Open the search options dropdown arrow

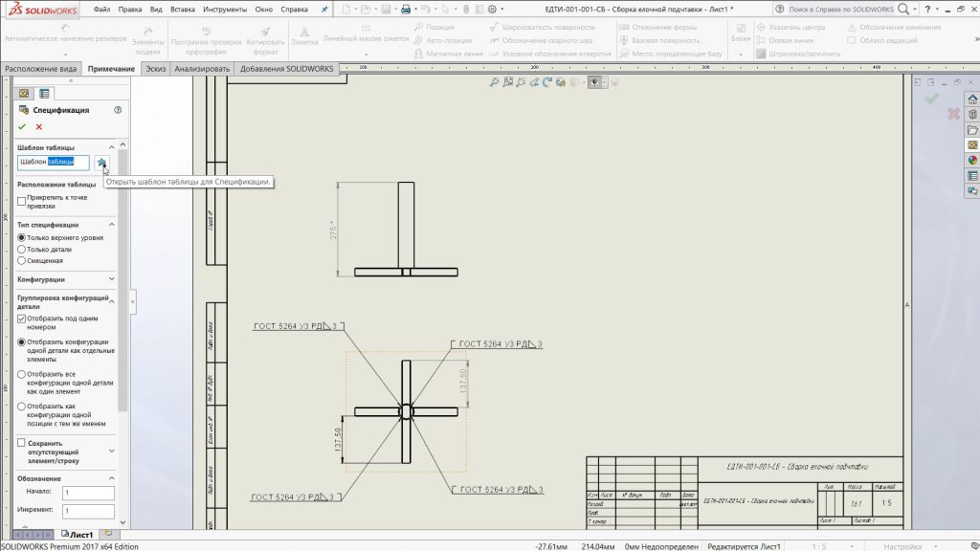click(x=915, y=10)
